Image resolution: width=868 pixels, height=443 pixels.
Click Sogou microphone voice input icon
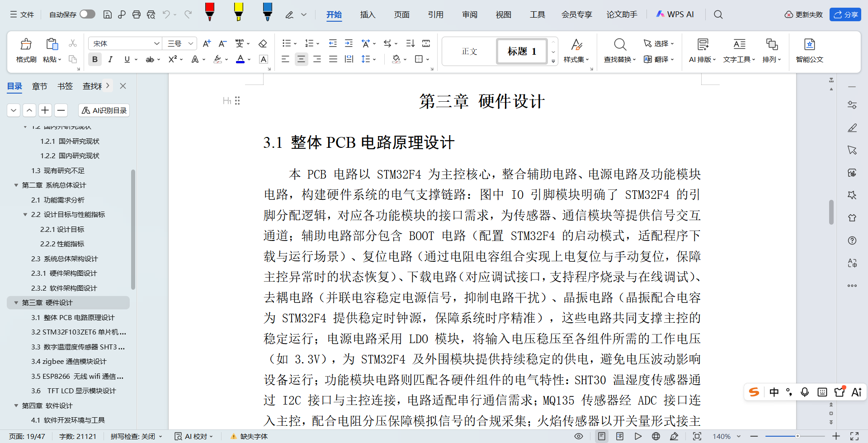point(805,392)
